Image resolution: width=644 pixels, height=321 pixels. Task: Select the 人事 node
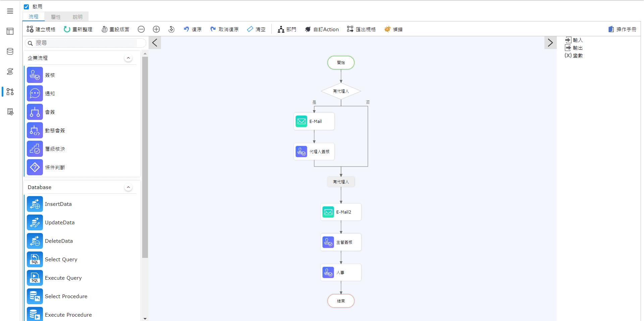341,272
